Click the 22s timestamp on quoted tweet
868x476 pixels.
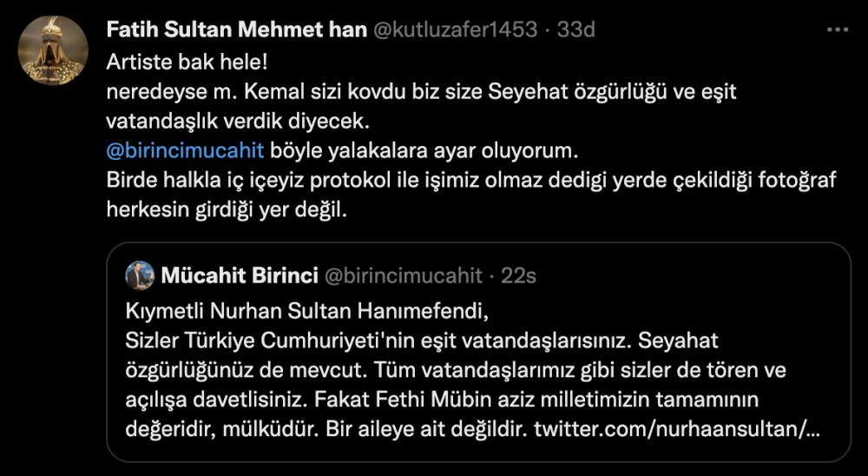518,276
